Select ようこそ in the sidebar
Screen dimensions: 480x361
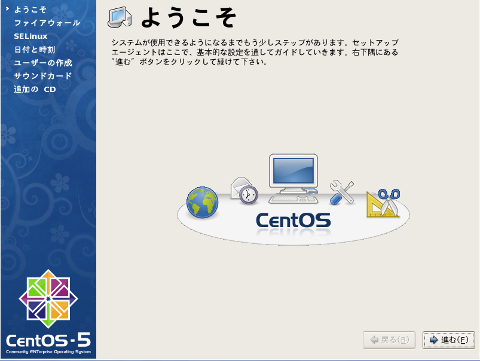(30, 10)
